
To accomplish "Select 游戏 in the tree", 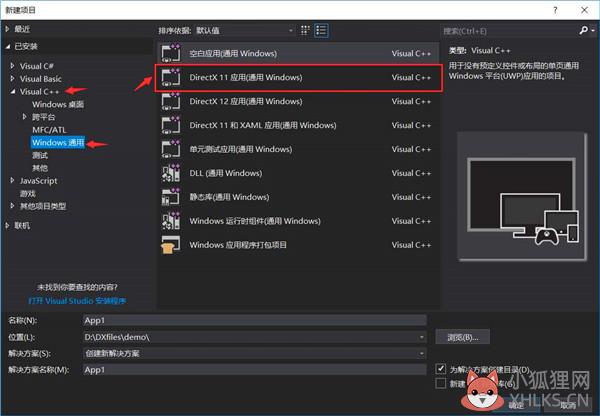I will (28, 193).
